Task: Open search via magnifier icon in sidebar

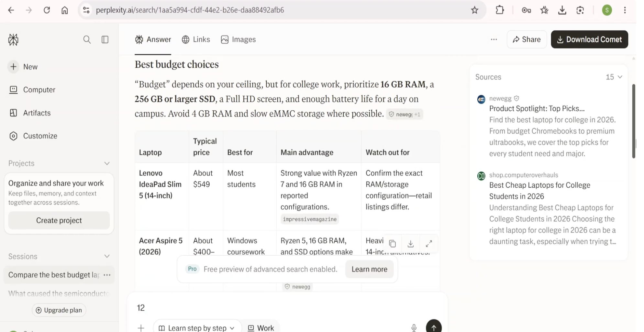Action: tap(87, 39)
